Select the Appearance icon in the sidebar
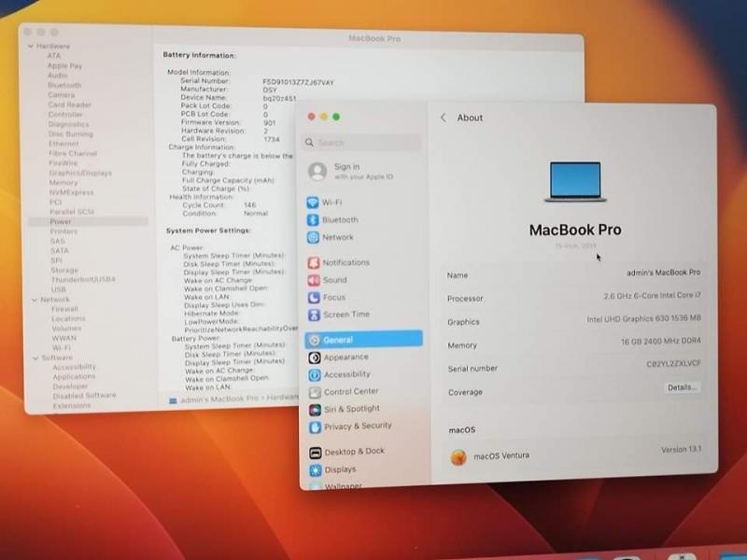The width and height of the screenshot is (747, 560). click(x=315, y=357)
